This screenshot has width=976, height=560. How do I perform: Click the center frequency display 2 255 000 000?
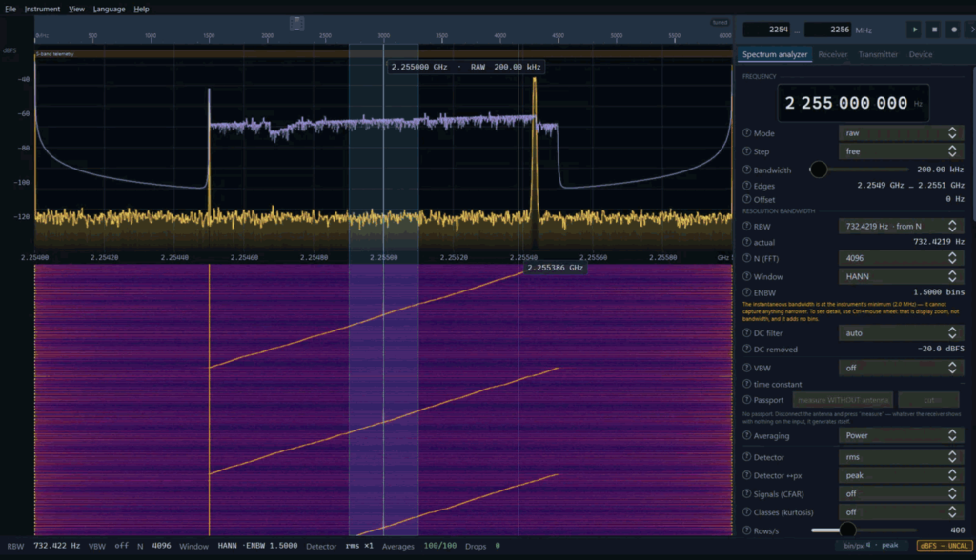coord(853,103)
